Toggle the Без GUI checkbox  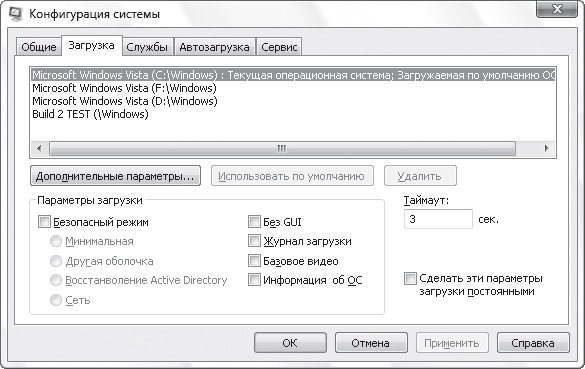pos(254,222)
